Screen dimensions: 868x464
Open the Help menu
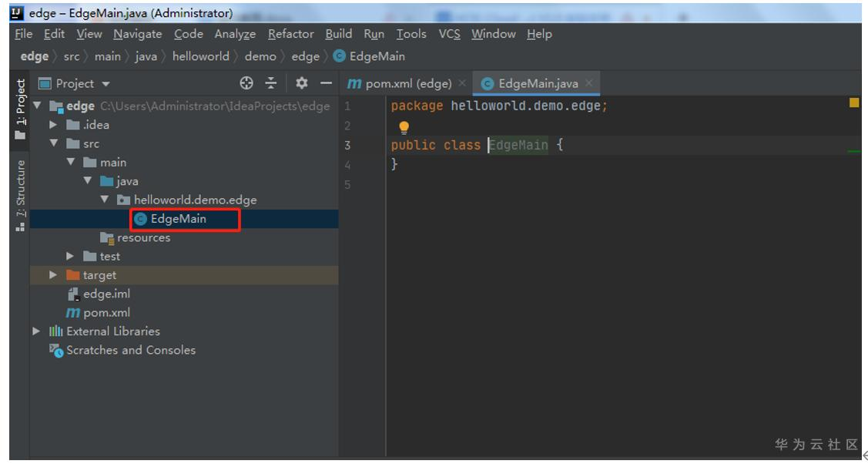point(539,35)
